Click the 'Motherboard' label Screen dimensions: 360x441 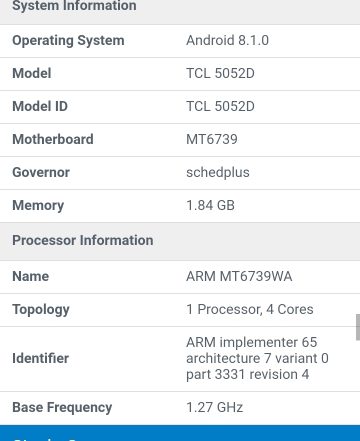(53, 139)
